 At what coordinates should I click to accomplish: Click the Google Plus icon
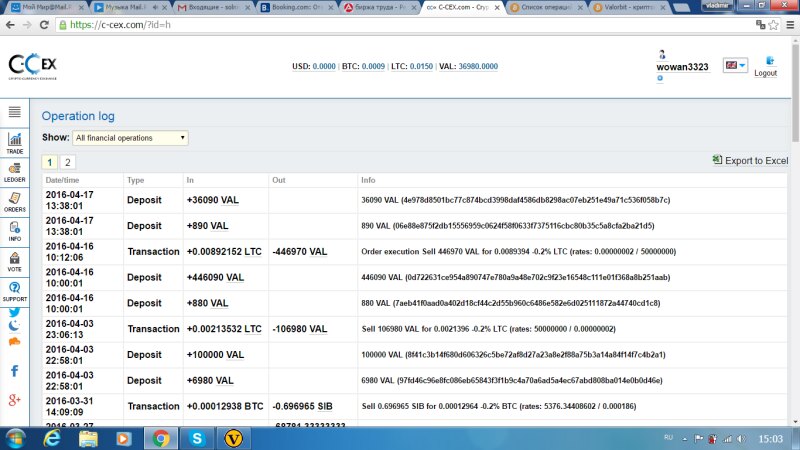[x=15, y=400]
